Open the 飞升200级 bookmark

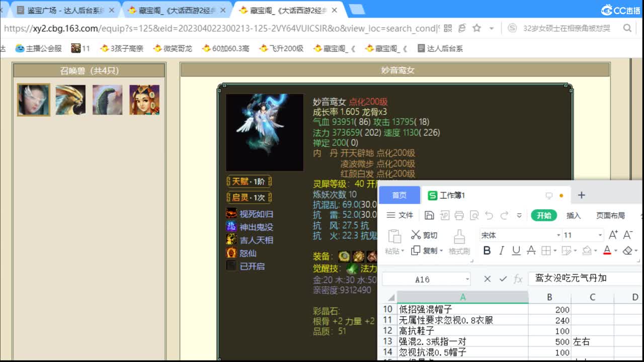point(281,48)
